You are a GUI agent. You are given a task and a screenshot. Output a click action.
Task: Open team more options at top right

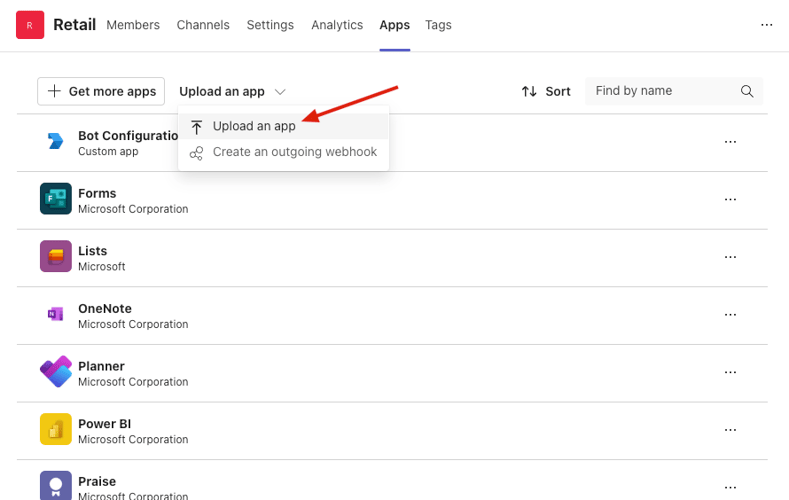(767, 25)
